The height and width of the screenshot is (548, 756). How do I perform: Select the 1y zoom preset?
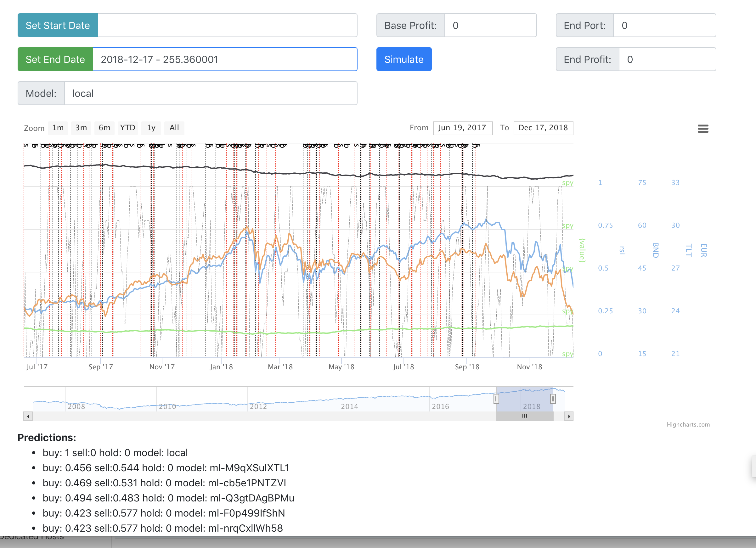pyautogui.click(x=151, y=128)
